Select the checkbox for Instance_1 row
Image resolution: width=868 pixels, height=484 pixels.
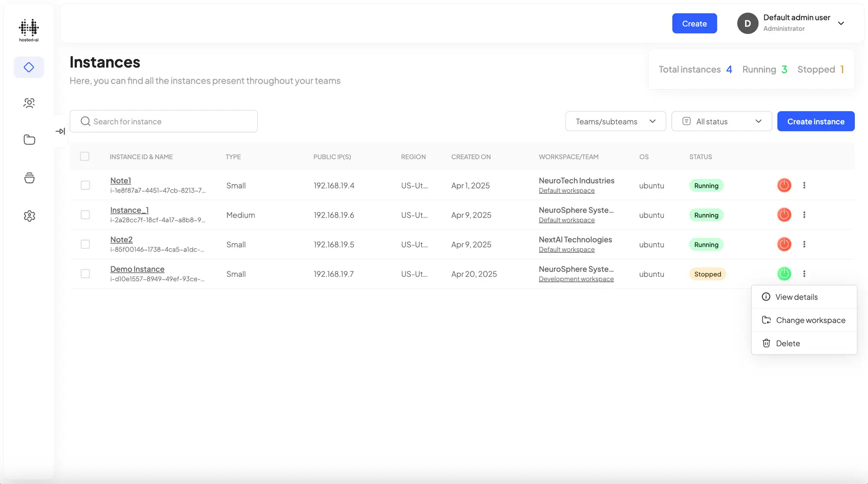(85, 215)
